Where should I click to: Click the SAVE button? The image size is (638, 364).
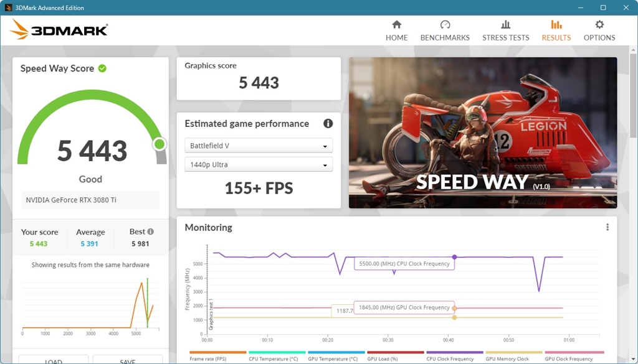127,360
